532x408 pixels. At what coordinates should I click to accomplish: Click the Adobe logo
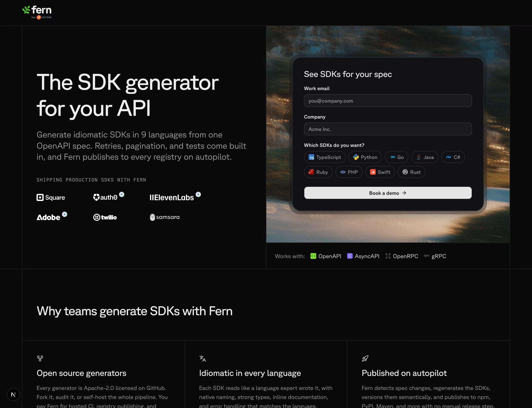(x=48, y=217)
